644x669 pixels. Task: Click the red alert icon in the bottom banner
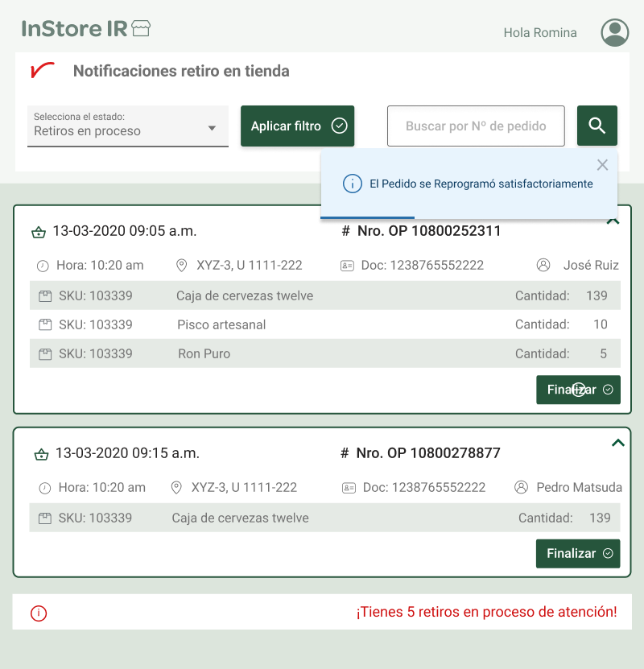[x=38, y=613]
